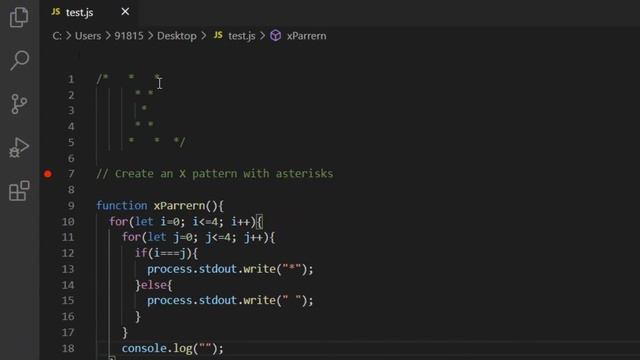The height and width of the screenshot is (360, 640).
Task: Click the '}else{' text on line 14
Action: pos(153,285)
